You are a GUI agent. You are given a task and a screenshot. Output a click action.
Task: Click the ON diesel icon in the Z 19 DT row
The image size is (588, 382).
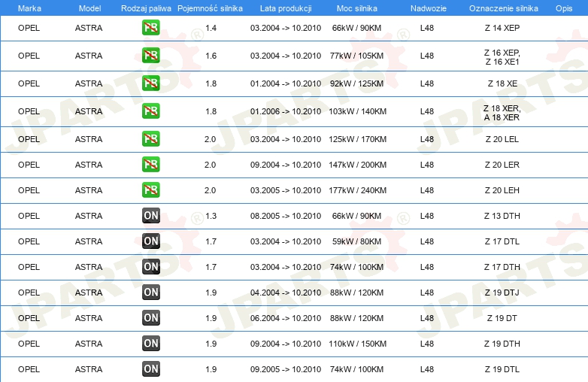pyautogui.click(x=150, y=318)
